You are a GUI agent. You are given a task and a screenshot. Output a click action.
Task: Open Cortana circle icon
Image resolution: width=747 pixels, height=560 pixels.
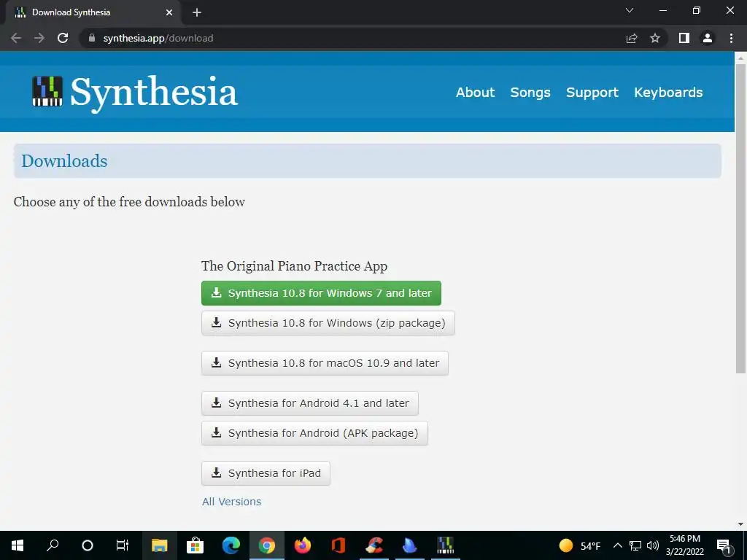coord(88,545)
